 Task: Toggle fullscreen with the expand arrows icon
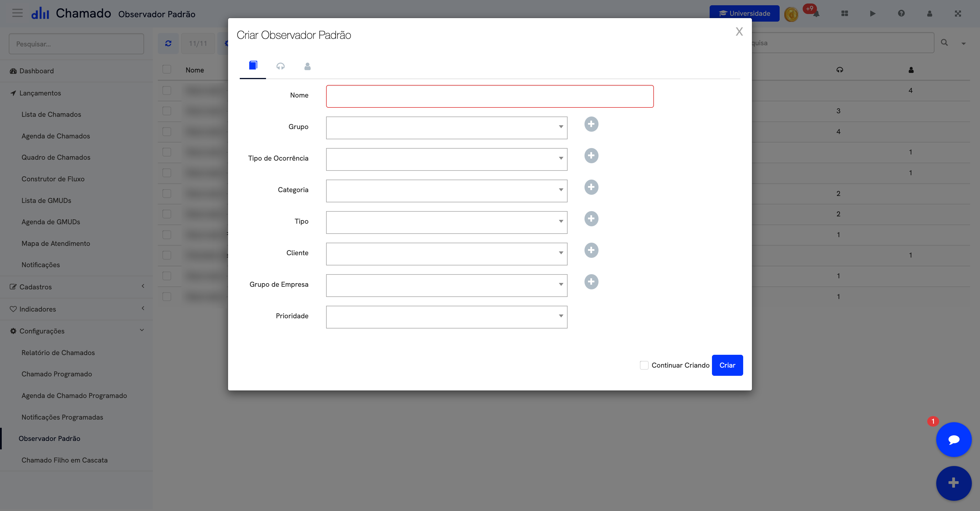(x=958, y=13)
